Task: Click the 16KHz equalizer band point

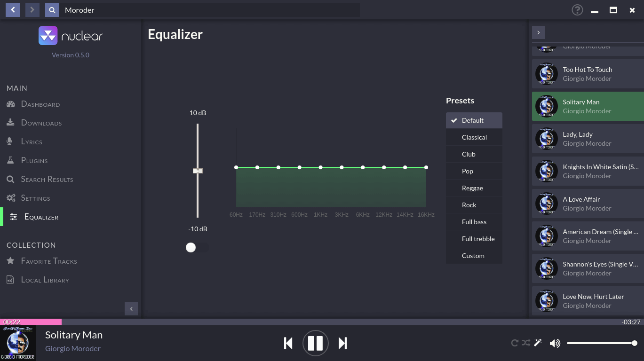Action: (426, 167)
